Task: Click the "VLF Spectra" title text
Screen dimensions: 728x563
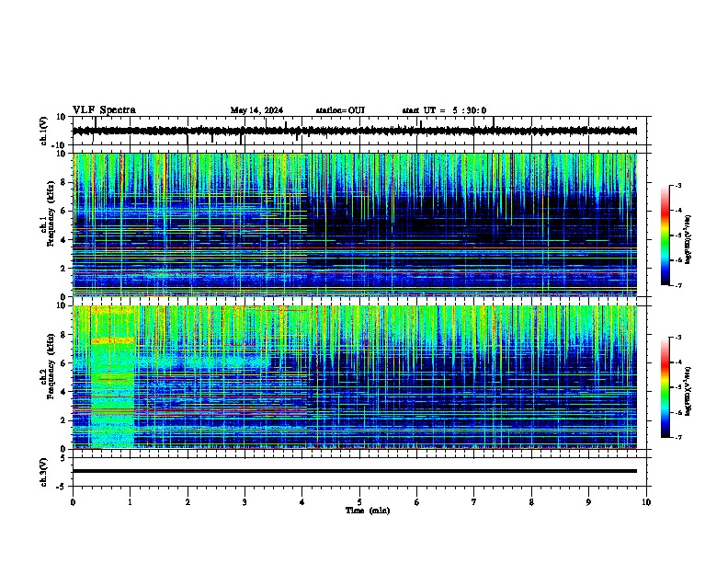Action: (x=104, y=110)
